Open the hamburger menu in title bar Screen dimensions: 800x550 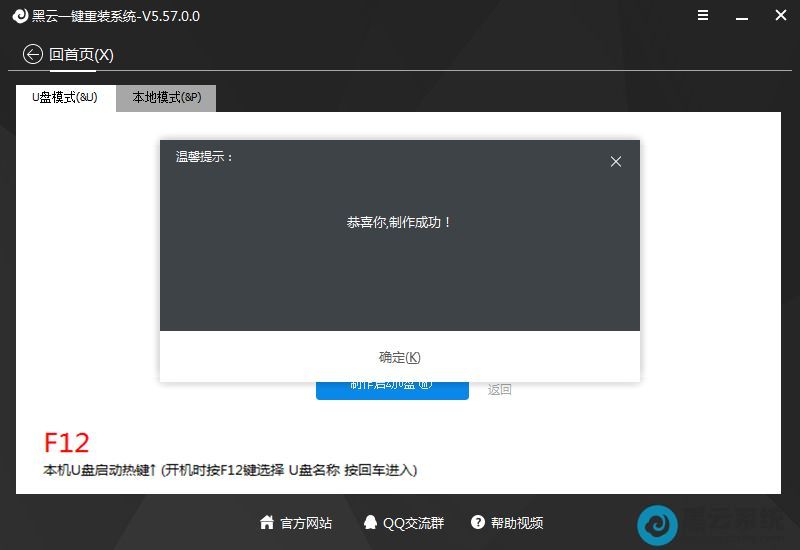tap(703, 16)
